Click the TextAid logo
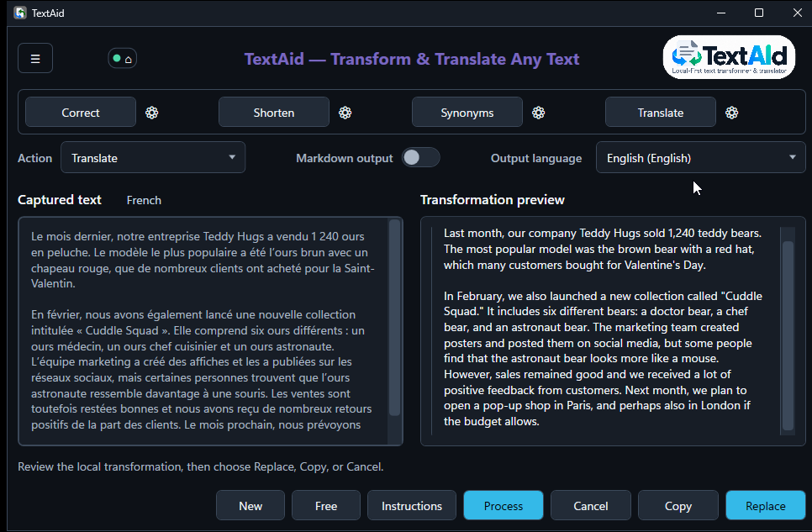The height and width of the screenshot is (532, 812). 729,57
